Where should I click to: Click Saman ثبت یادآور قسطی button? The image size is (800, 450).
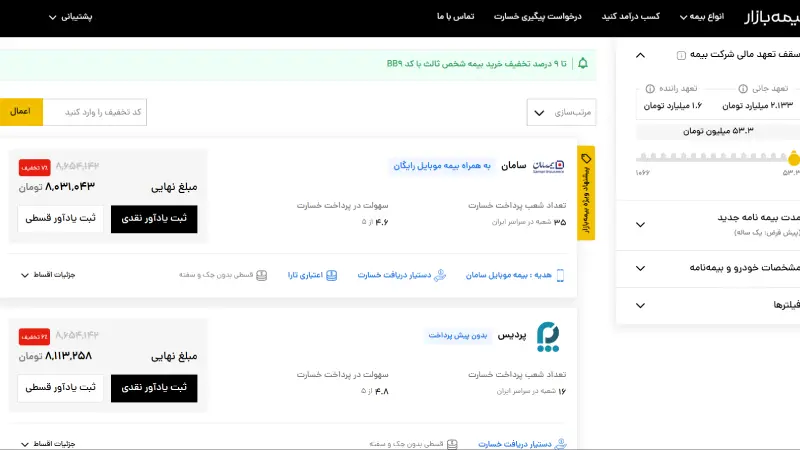pos(61,219)
